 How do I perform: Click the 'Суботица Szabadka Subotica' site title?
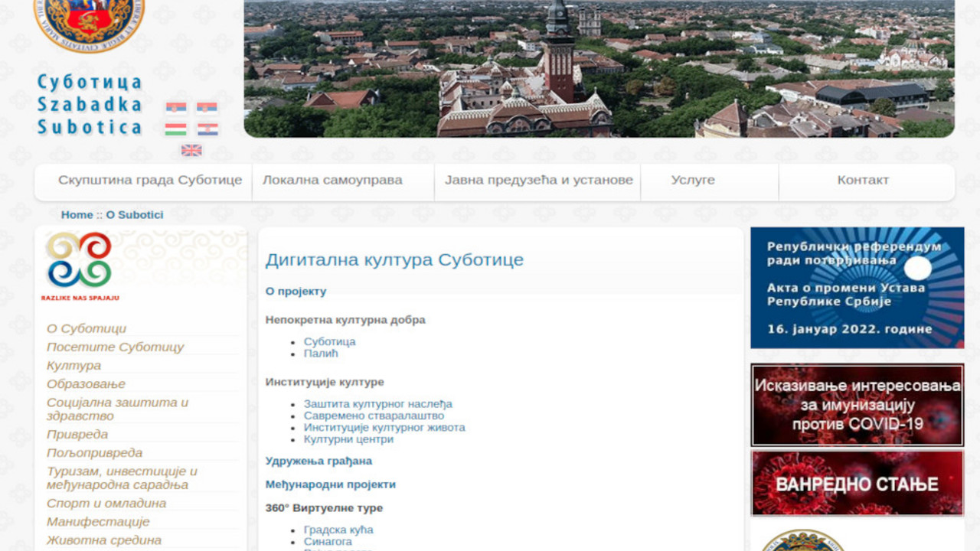90,104
